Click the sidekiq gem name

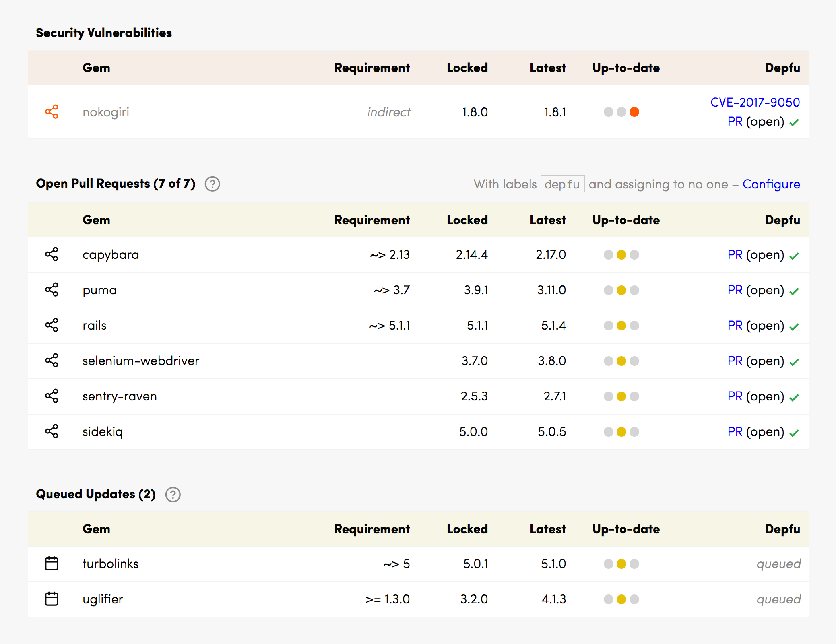pos(103,431)
